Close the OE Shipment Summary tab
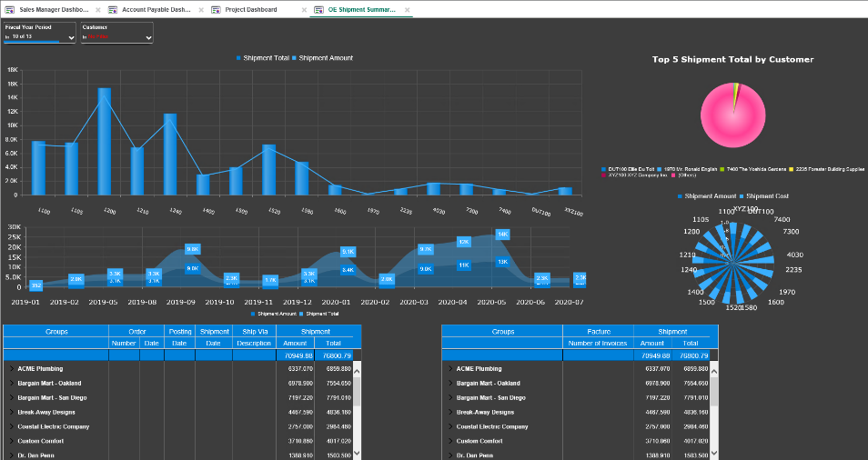868x460 pixels. click(x=406, y=9)
